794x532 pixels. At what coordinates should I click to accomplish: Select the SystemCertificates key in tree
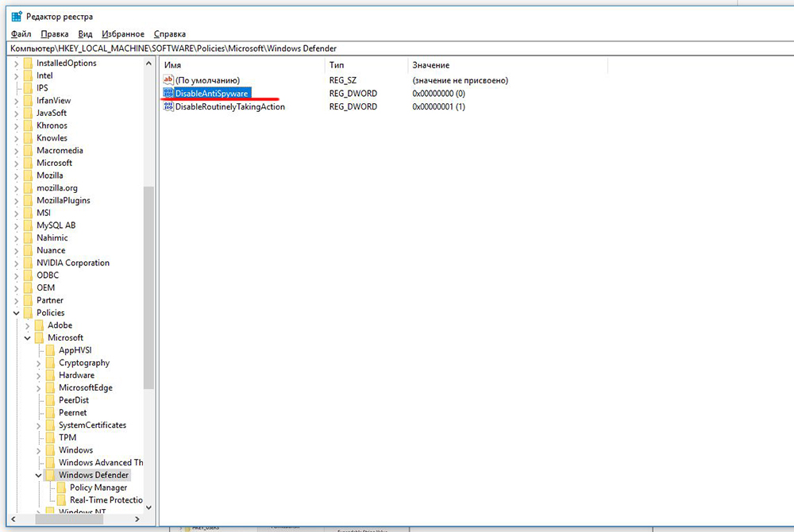92,426
